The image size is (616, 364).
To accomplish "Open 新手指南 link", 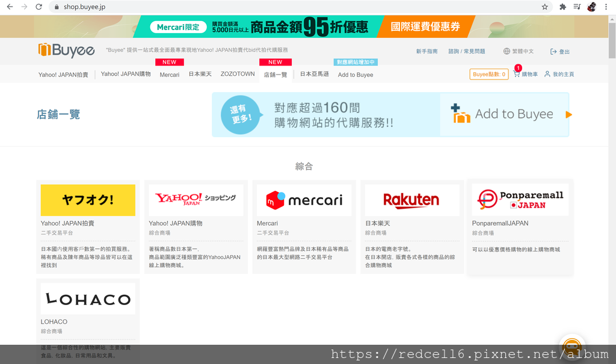I will 427,52.
